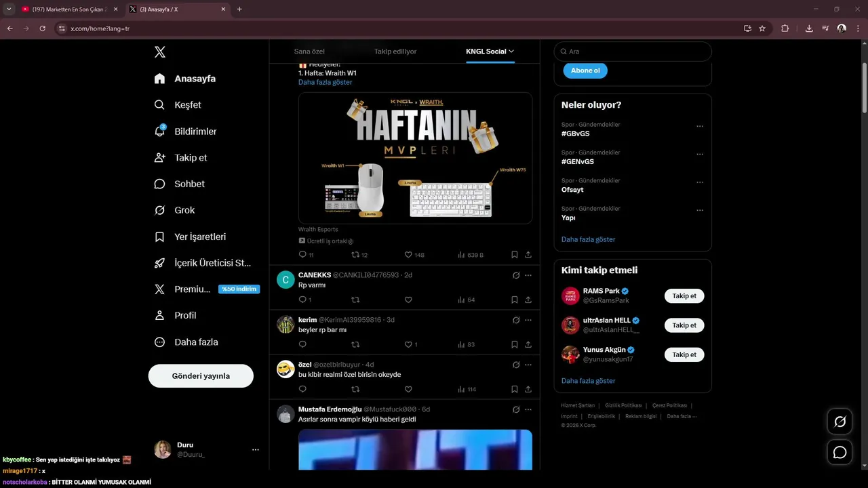This screenshot has width=868, height=488.
Task: Reload the page
Action: [x=43, y=28]
